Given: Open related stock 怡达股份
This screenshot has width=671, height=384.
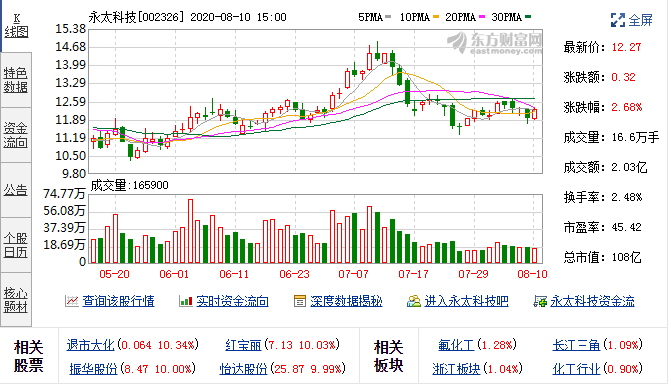Looking at the screenshot, I should point(243,369).
